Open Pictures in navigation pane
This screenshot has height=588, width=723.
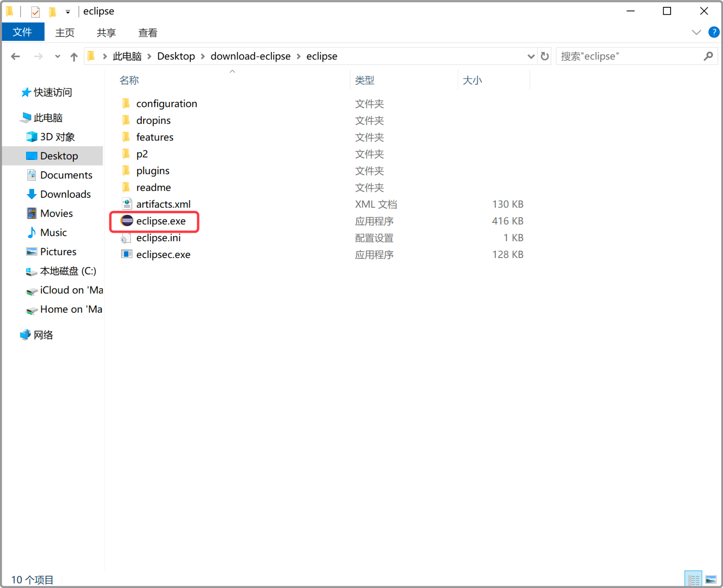[x=51, y=252]
